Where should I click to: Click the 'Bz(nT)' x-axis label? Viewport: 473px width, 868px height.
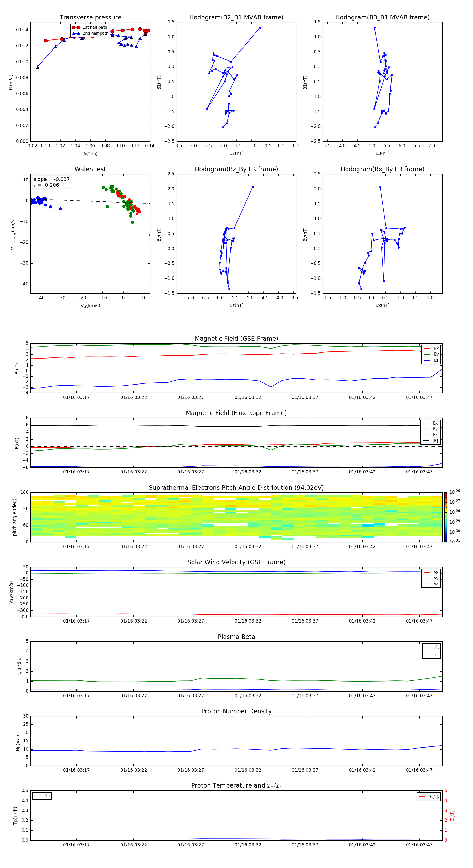[x=236, y=305]
